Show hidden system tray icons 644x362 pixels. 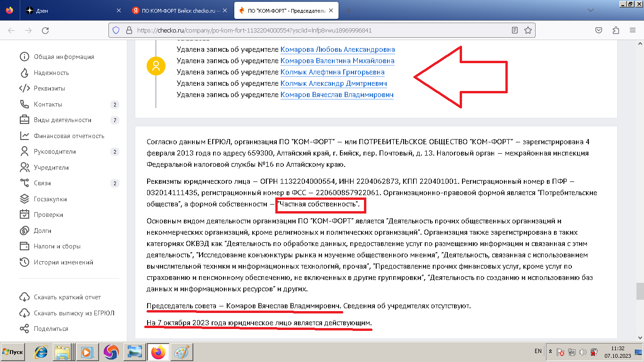pyautogui.click(x=550, y=352)
